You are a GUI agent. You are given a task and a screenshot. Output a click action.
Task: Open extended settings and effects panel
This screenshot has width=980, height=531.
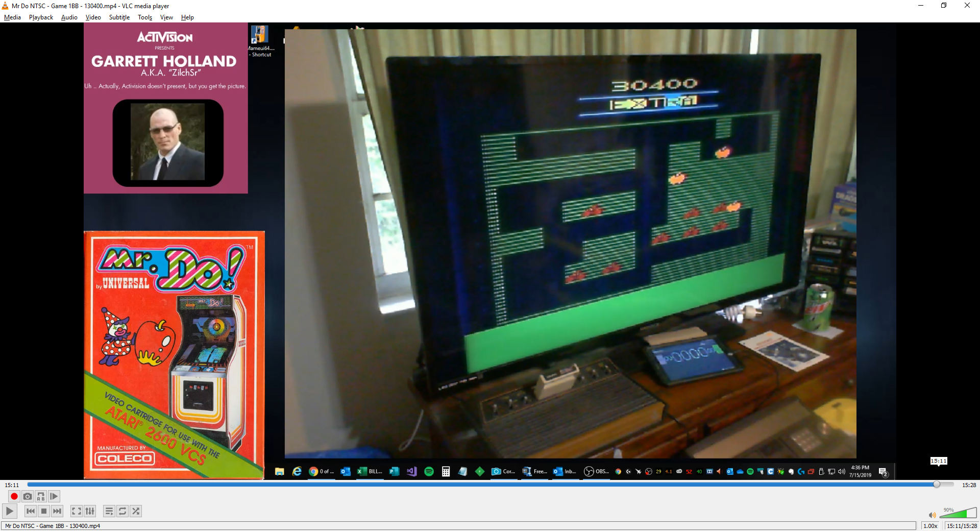90,511
